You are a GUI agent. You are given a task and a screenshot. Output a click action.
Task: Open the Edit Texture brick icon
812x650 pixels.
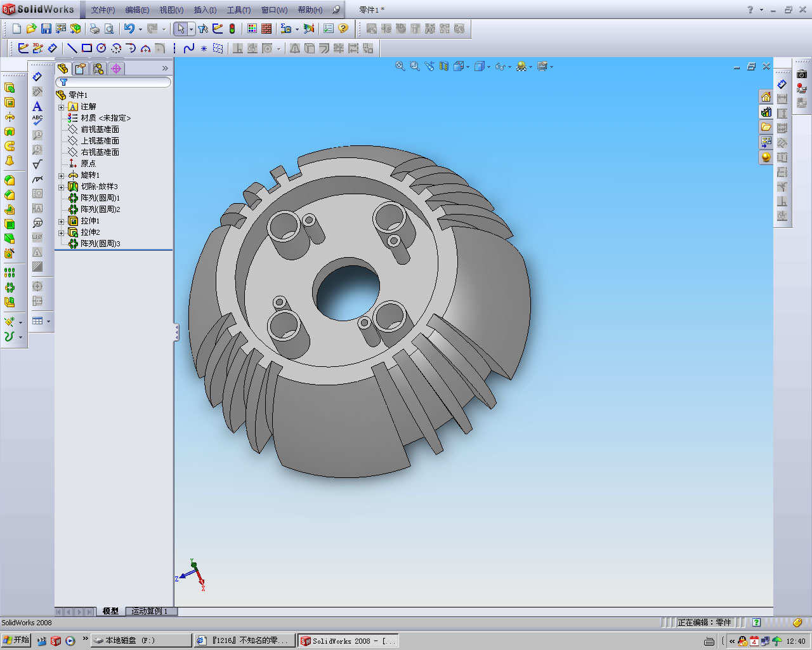pyautogui.click(x=266, y=29)
